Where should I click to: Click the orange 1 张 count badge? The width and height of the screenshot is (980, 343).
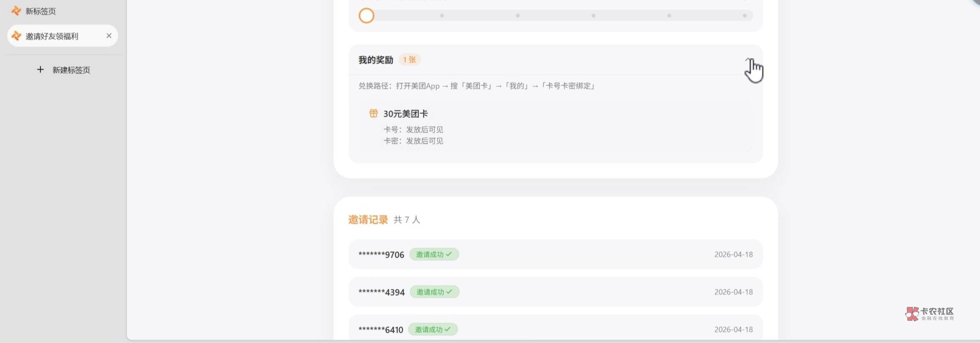(x=410, y=60)
